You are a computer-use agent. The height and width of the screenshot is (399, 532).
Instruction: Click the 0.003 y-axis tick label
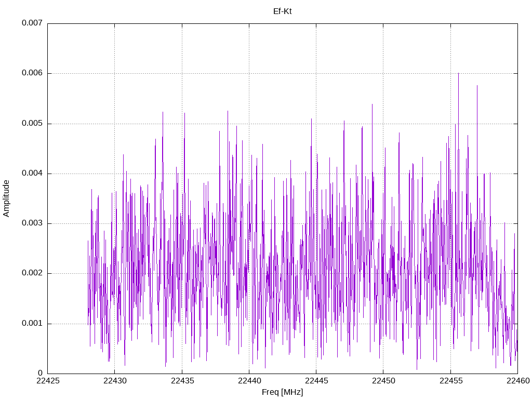[32, 223]
